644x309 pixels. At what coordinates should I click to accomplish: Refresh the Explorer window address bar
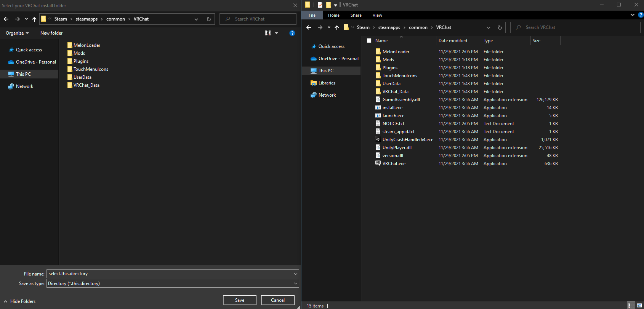[x=500, y=27]
